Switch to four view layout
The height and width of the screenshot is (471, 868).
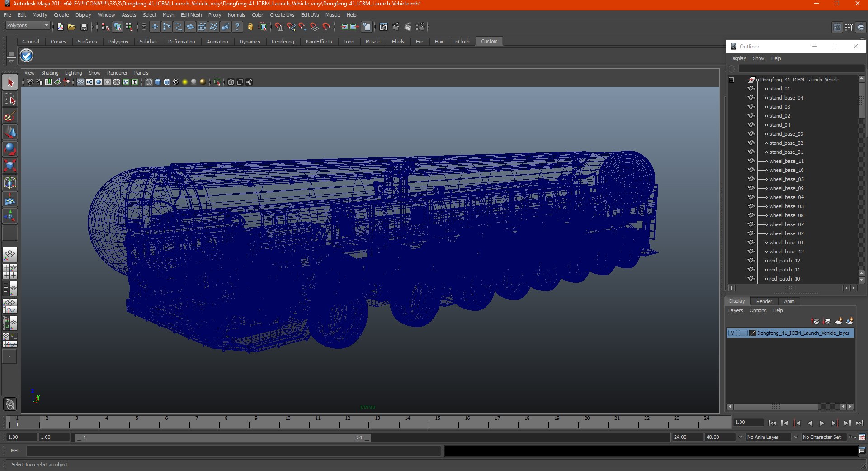[10, 271]
